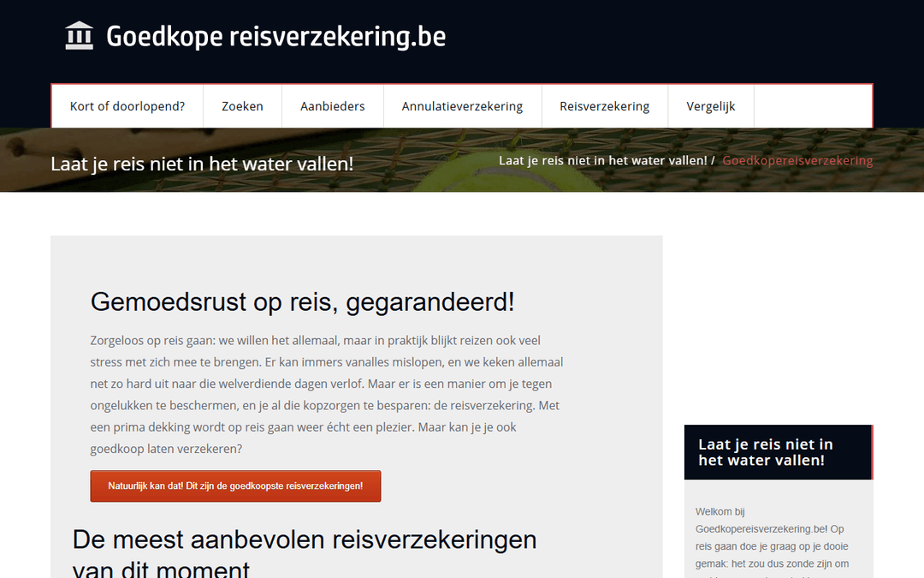Click the paragraph starting 'Zorgeloos op reis gaan'

pos(327,395)
